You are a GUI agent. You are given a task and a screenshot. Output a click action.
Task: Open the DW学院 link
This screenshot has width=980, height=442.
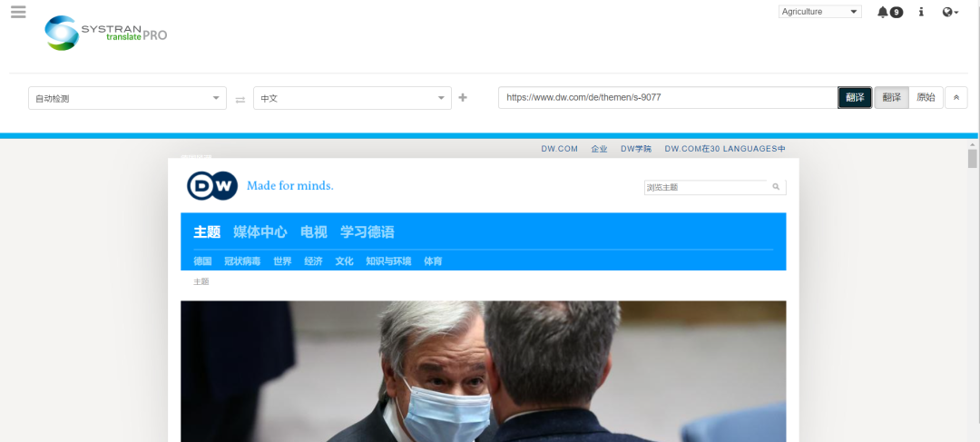coord(636,149)
